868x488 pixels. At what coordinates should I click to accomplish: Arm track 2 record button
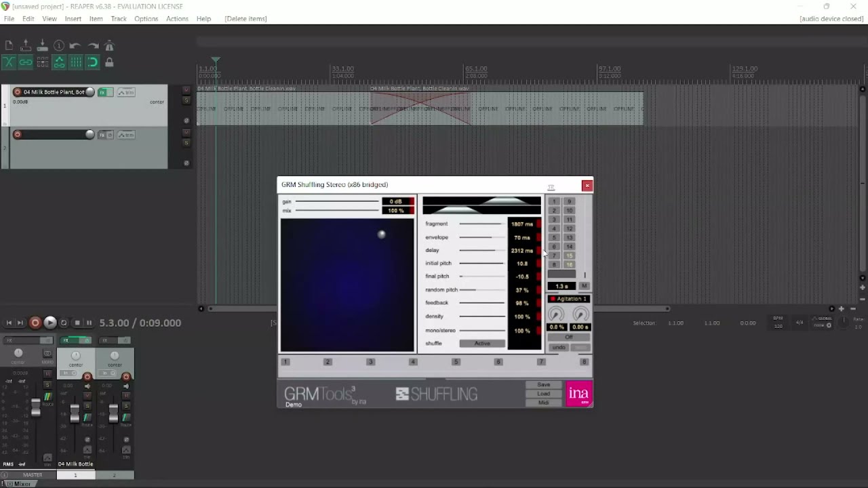tap(18, 134)
